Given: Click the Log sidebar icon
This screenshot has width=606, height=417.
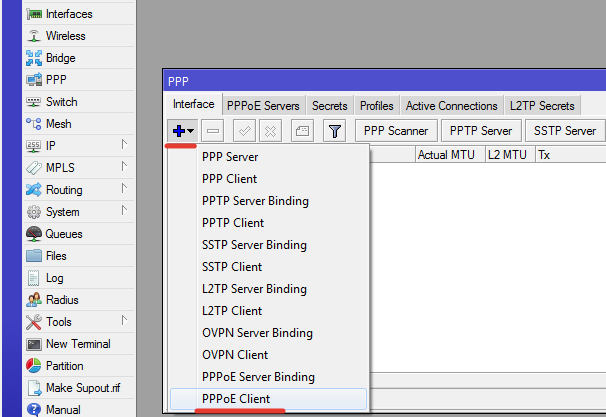Looking at the screenshot, I should [34, 278].
